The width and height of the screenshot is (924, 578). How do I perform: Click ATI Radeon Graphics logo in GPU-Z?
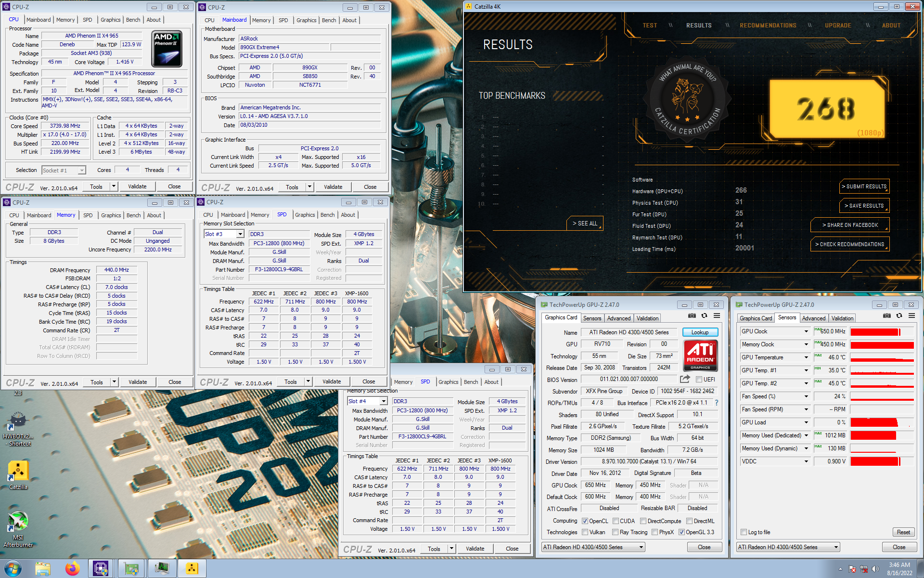tap(700, 355)
